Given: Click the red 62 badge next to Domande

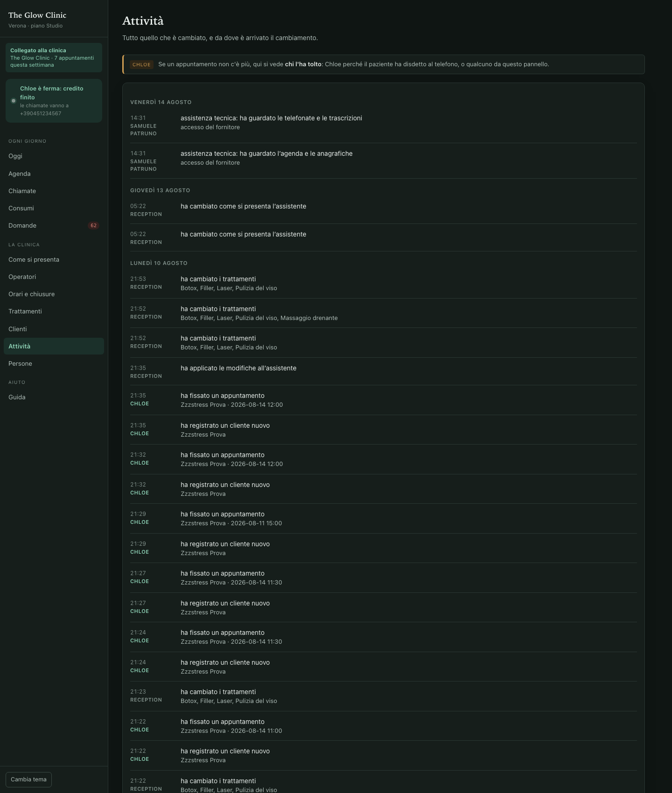Looking at the screenshot, I should point(93,225).
